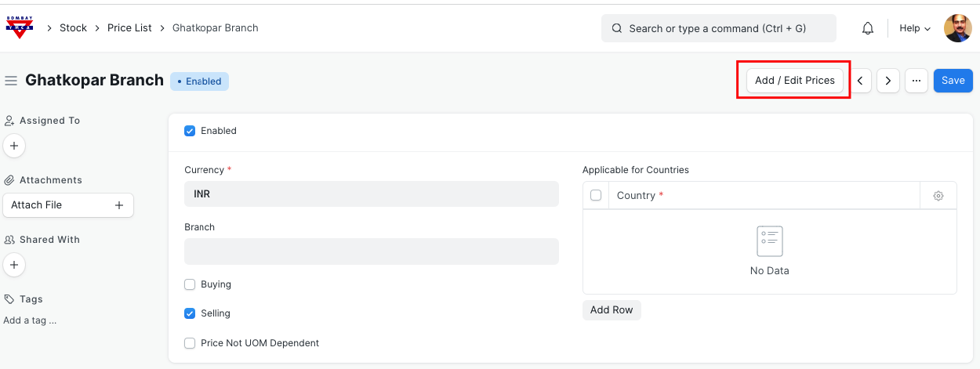Uncheck the Enabled checkbox
This screenshot has width=980, height=369.
click(x=190, y=131)
